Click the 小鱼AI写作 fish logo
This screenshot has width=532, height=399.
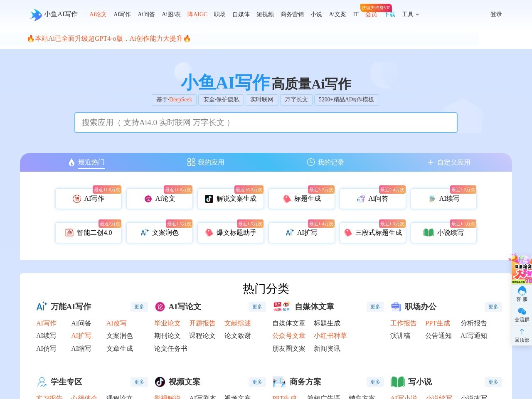35,14
